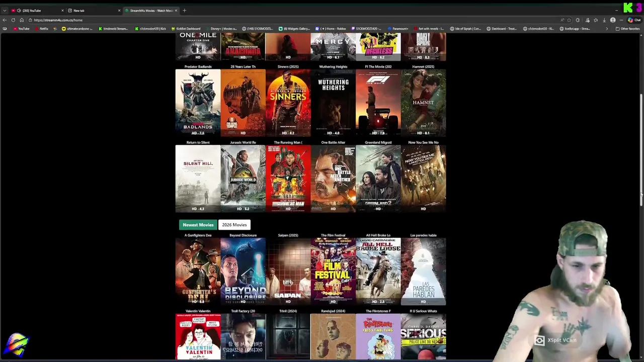644x362 pixels.
Task: Select the 2026 Movies tab
Action: (x=234, y=225)
